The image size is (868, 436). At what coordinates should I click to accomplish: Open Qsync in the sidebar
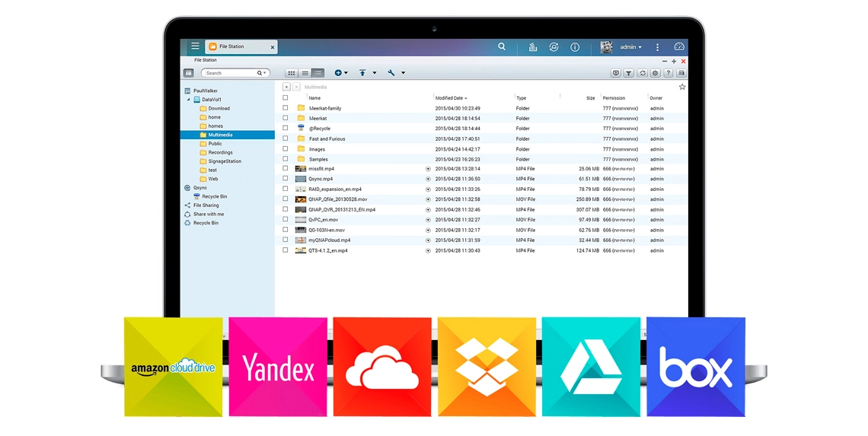coord(196,188)
